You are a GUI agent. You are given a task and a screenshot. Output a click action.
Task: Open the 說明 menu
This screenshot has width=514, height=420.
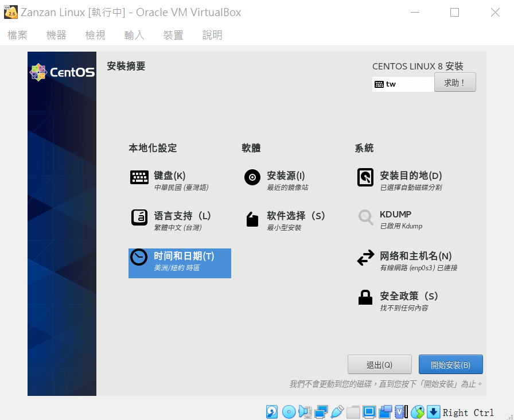(x=212, y=35)
